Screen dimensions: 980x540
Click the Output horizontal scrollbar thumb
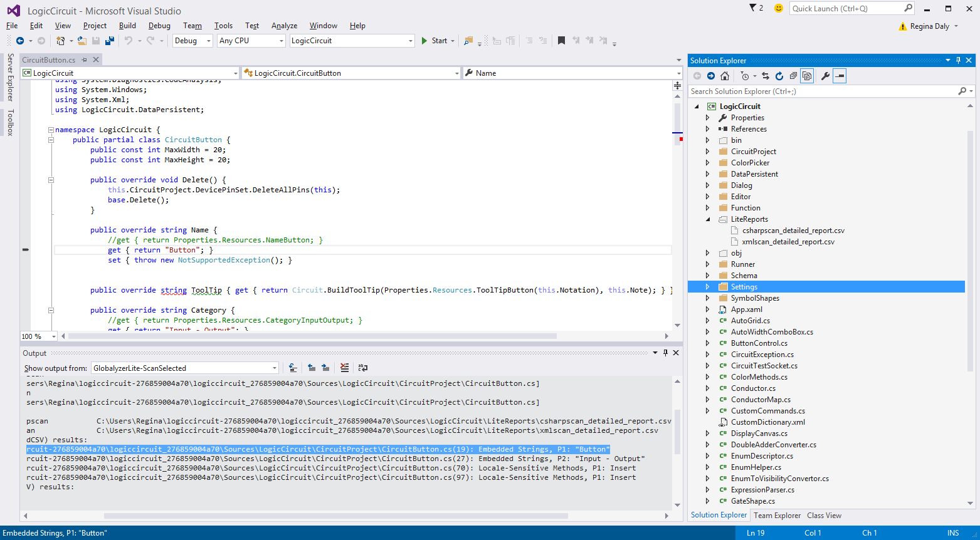coord(335,516)
